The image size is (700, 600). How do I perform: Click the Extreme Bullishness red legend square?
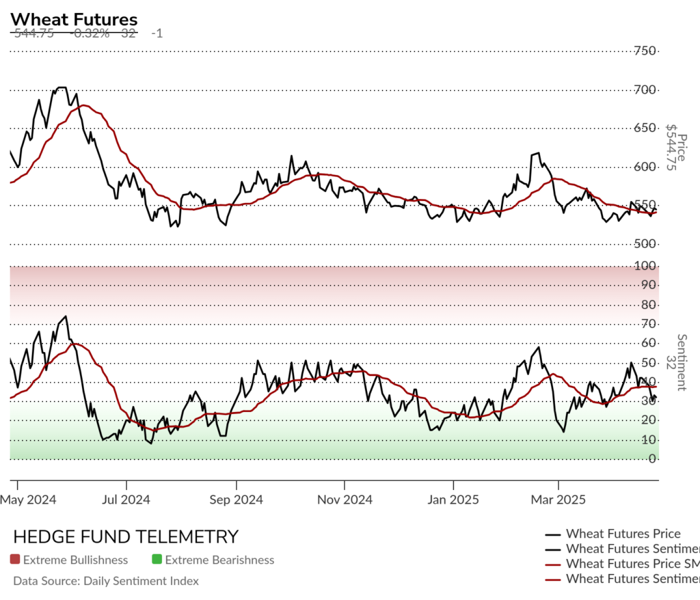[x=15, y=560]
